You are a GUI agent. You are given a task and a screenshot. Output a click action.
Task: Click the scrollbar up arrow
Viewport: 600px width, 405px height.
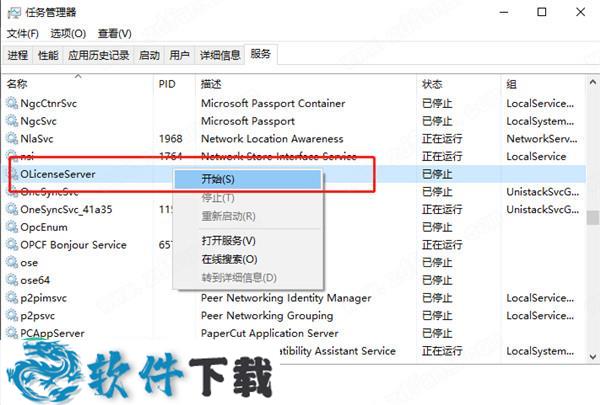pyautogui.click(x=592, y=82)
